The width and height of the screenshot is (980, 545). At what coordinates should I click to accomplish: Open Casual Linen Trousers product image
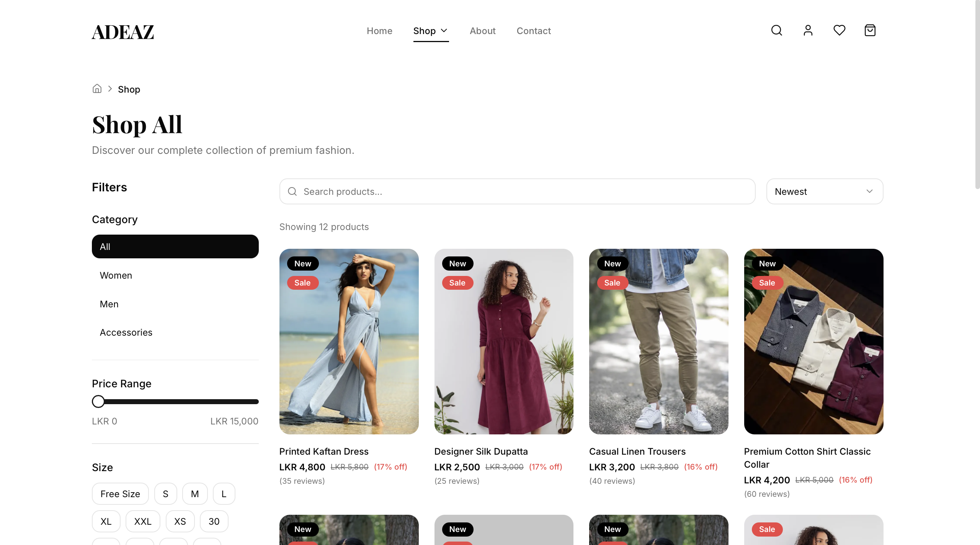(x=658, y=341)
